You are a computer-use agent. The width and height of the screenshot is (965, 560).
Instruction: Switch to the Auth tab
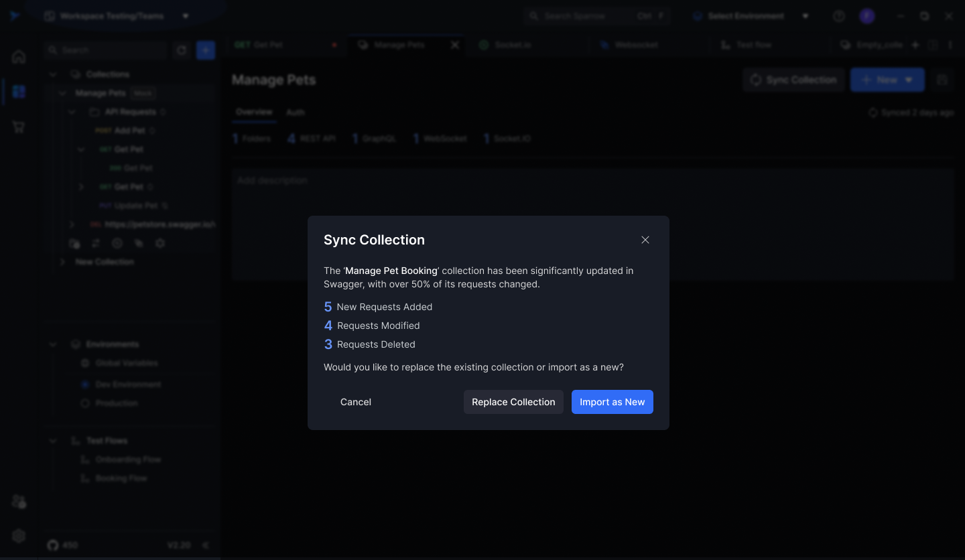296,113
